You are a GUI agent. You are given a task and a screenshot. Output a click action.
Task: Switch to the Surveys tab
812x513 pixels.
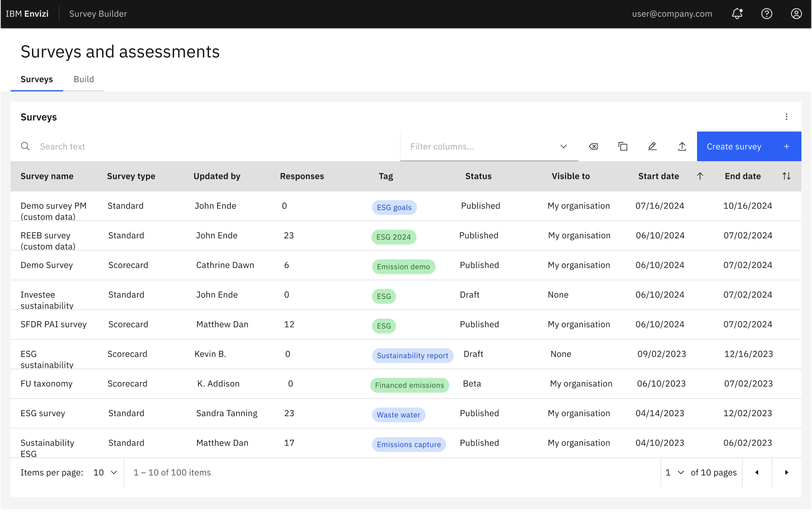click(x=37, y=79)
